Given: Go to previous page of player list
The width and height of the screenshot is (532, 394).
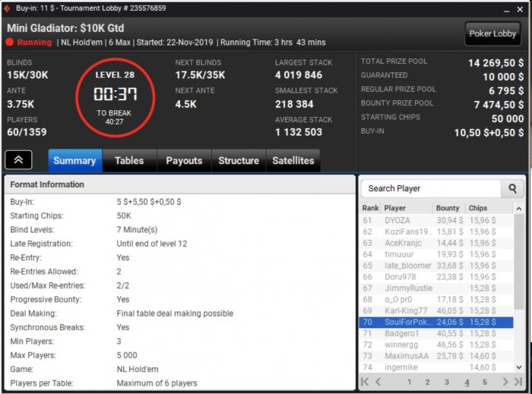Looking at the screenshot, I should [378, 382].
